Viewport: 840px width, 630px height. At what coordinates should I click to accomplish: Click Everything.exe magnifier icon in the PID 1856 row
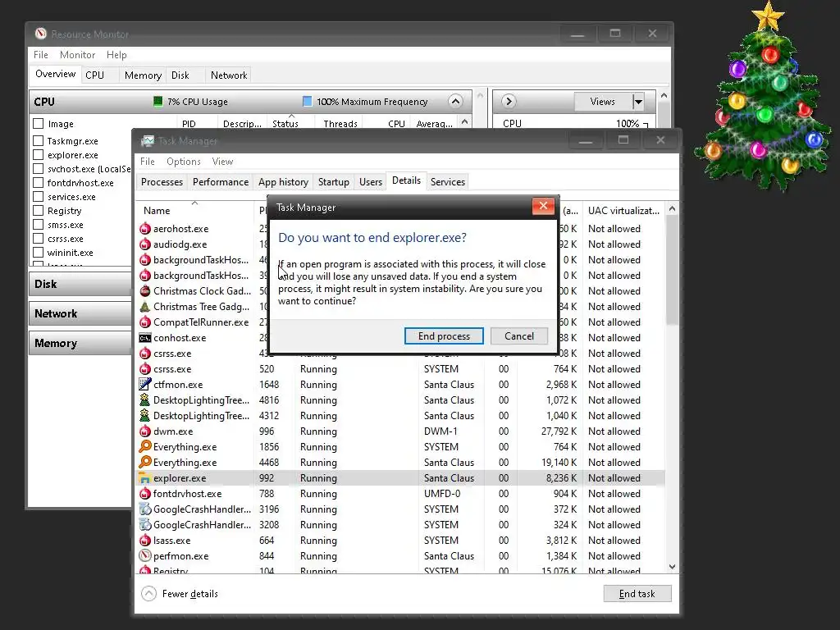click(x=144, y=446)
